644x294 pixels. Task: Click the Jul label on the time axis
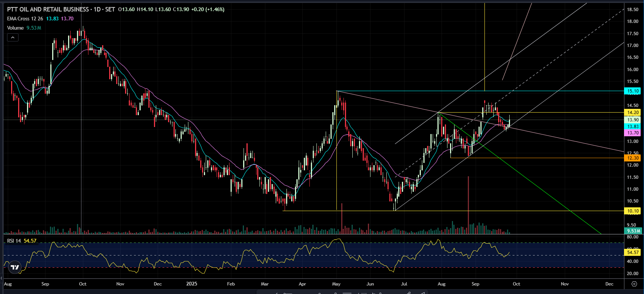(404, 284)
